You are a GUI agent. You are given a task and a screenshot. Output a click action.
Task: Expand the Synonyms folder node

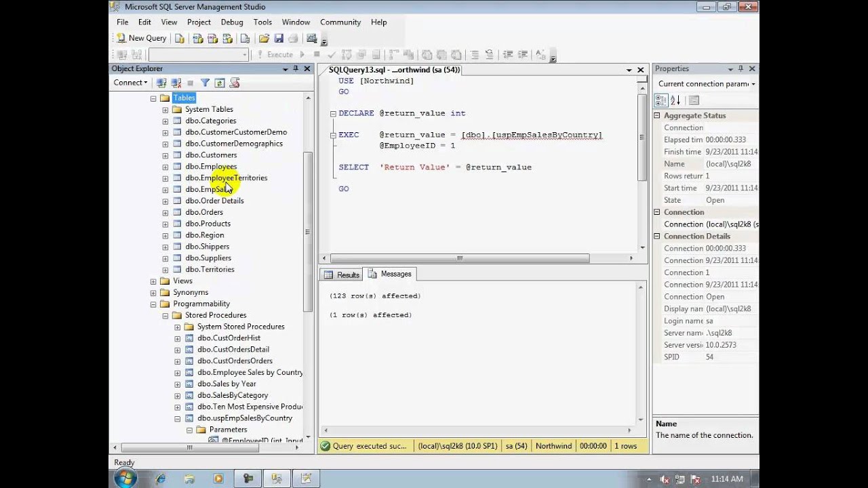(x=153, y=293)
